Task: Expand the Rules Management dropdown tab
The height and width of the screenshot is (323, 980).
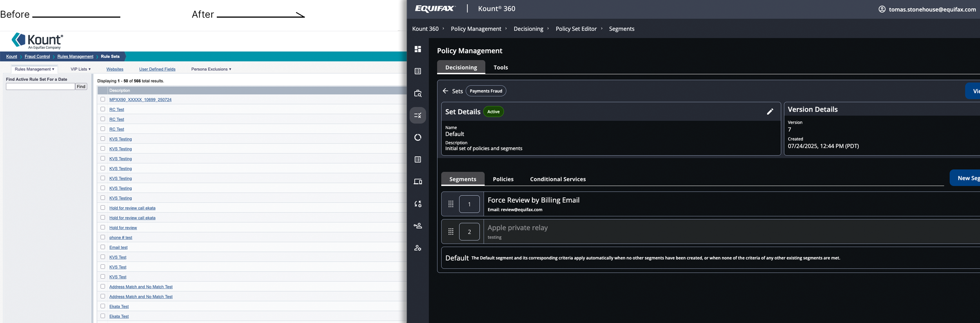Action: [x=34, y=69]
